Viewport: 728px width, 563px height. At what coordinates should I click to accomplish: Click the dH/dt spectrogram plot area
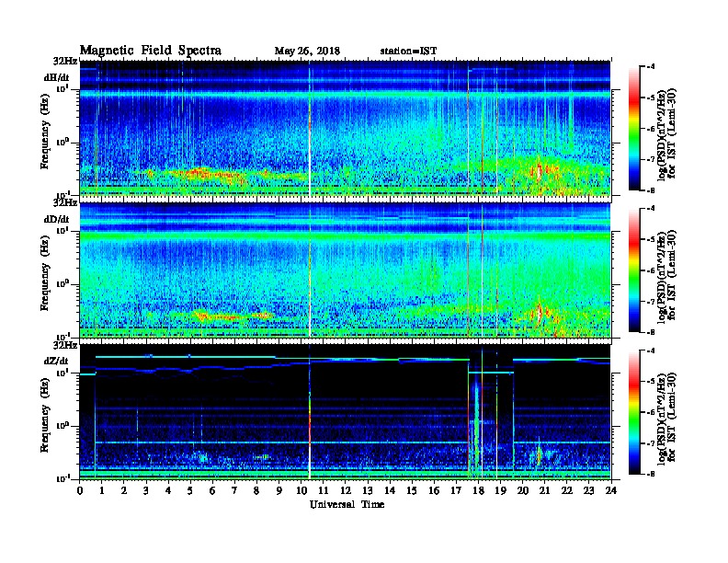coord(346,128)
